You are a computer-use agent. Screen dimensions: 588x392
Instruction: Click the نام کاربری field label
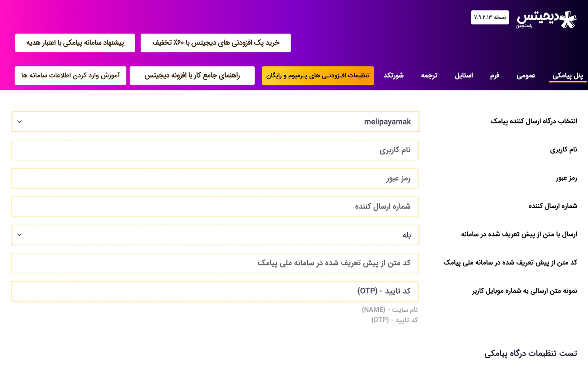(563, 150)
